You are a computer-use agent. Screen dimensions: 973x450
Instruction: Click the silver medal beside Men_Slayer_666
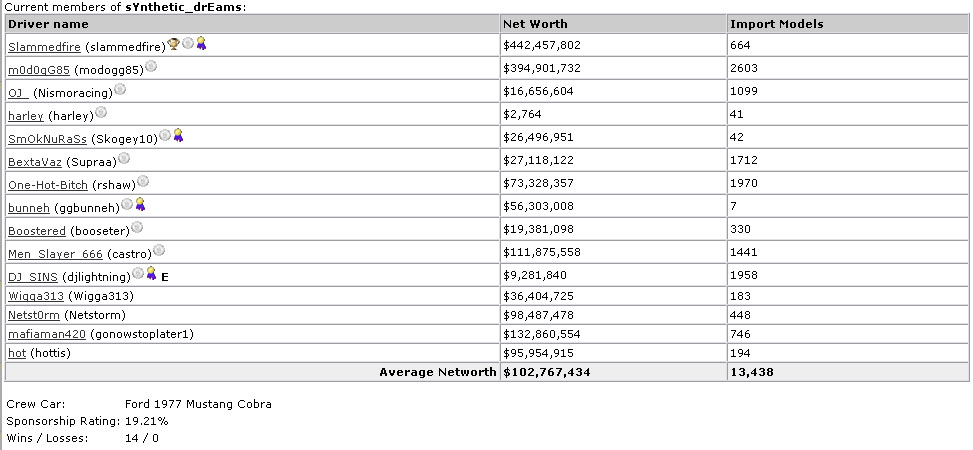(x=159, y=250)
